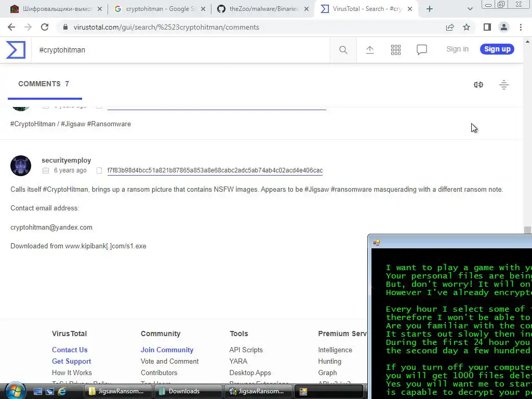Image resolution: width=532 pixels, height=399 pixels.
Task: Click the Intelligence footer link
Action: 335,350
